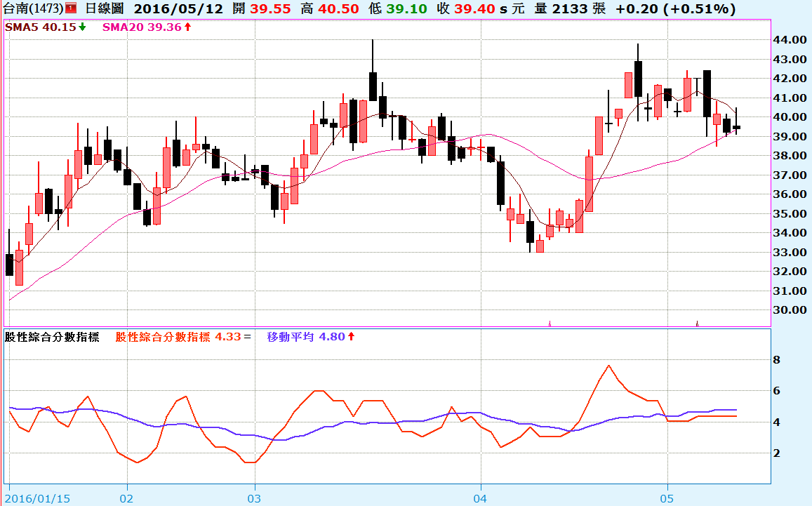
Task: Click the 44.00 price axis label
Action: (789, 40)
